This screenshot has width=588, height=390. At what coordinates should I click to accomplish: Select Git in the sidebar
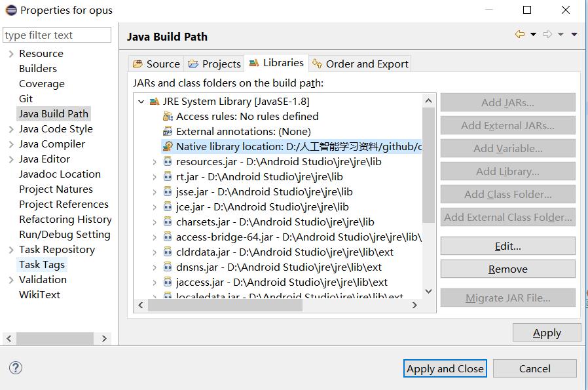click(26, 99)
